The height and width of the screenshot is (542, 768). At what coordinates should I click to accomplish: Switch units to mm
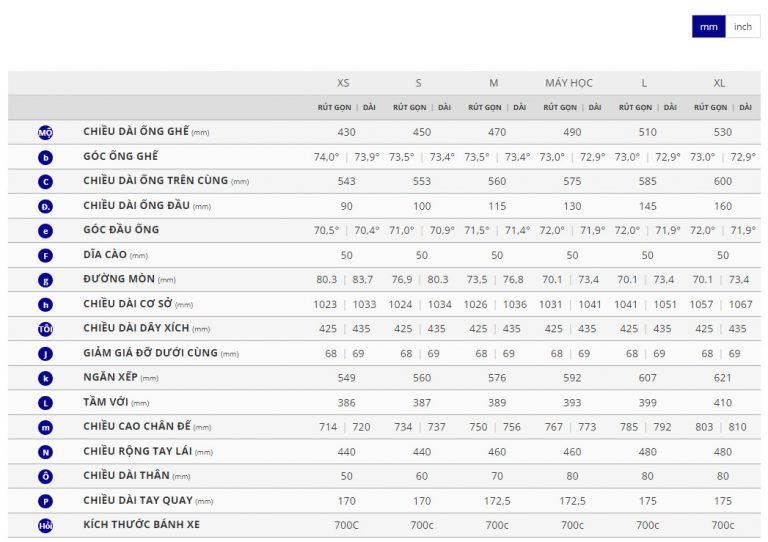[x=708, y=26]
